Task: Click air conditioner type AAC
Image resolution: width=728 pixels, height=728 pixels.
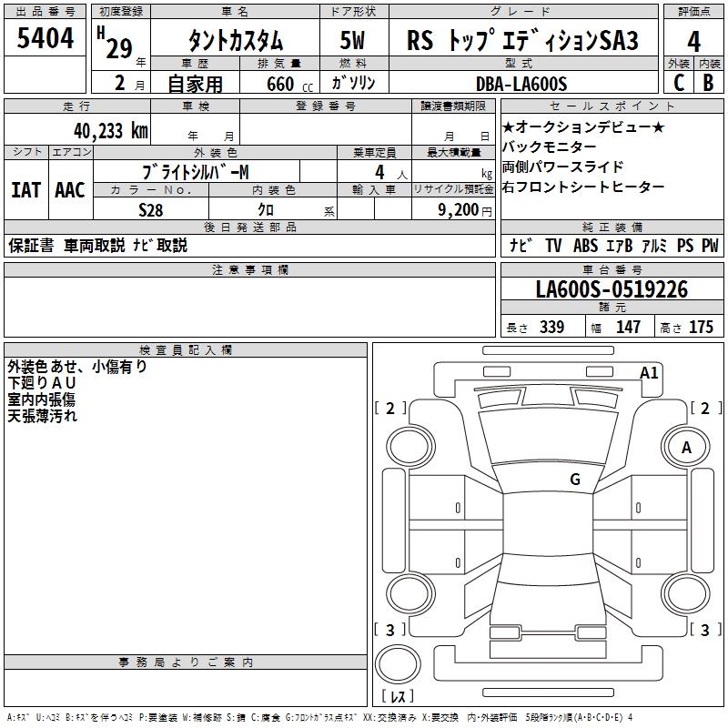Action: point(70,190)
